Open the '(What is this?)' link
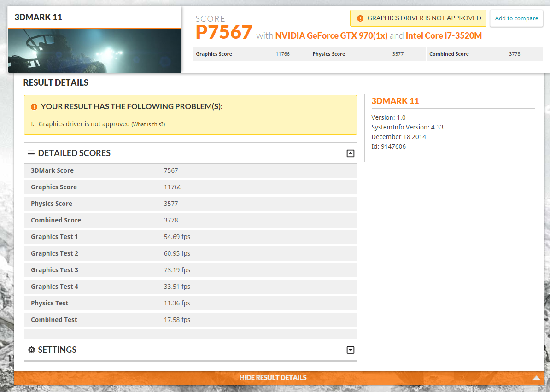The height and width of the screenshot is (392, 550). (x=148, y=124)
